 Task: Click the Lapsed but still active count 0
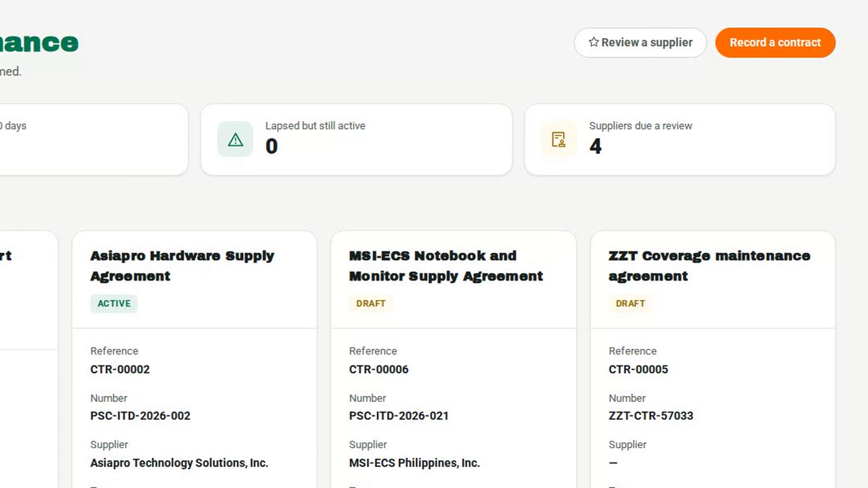click(272, 146)
